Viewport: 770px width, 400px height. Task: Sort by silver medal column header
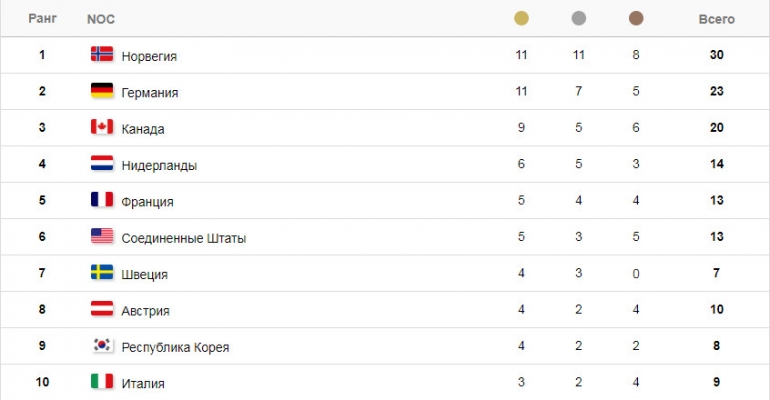[x=579, y=19]
